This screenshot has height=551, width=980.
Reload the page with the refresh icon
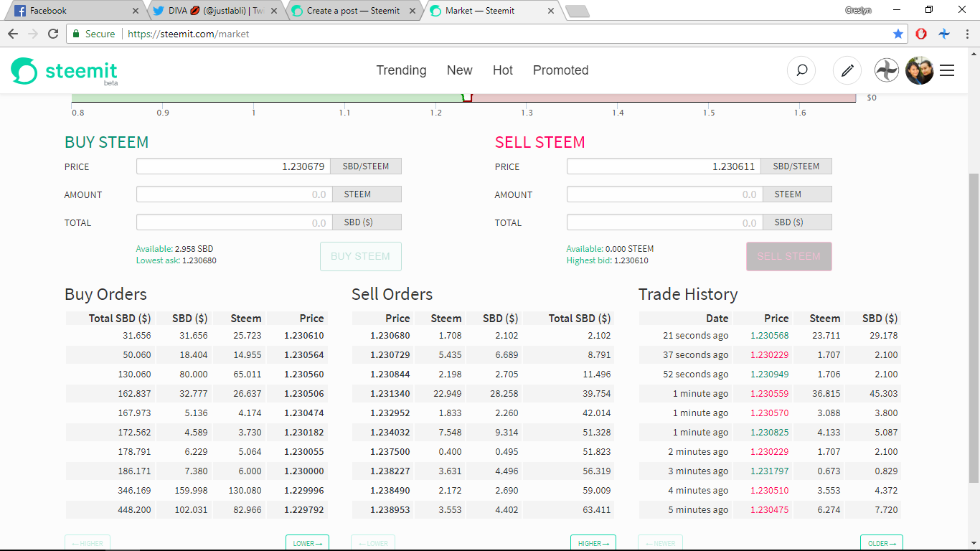pos(52,34)
